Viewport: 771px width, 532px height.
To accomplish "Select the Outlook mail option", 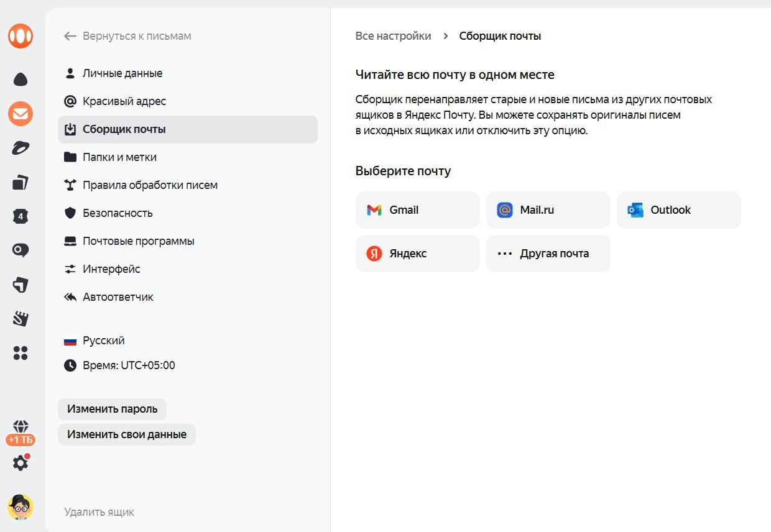I will (x=678, y=210).
